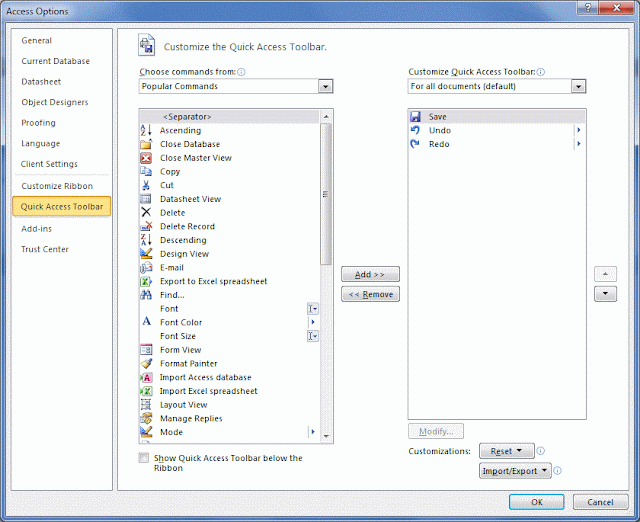640x522 pixels.
Task: Select the Delete X icon
Action: [x=146, y=213]
